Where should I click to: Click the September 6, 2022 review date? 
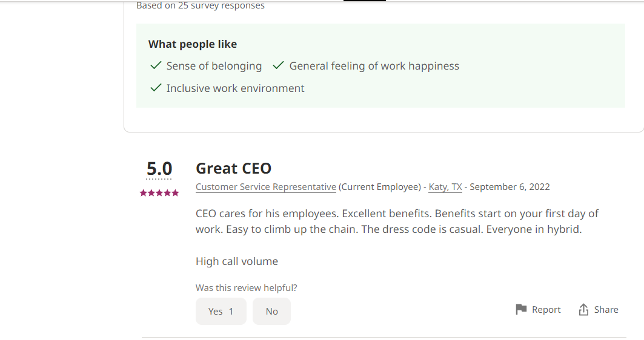pos(510,187)
